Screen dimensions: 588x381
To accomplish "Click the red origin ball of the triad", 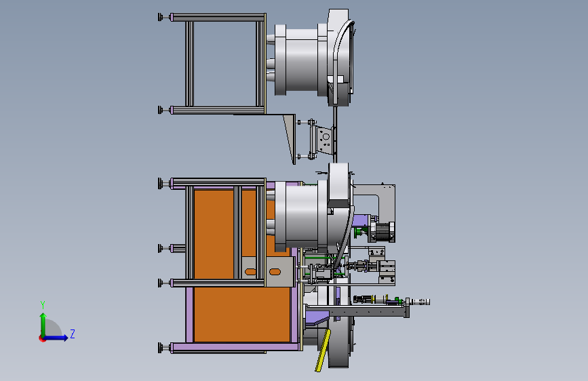I will [42, 338].
